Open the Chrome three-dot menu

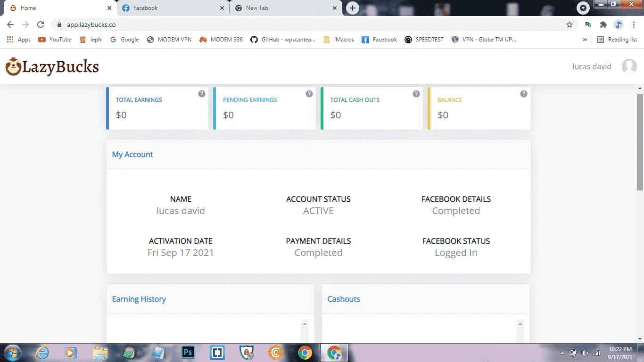634,25
